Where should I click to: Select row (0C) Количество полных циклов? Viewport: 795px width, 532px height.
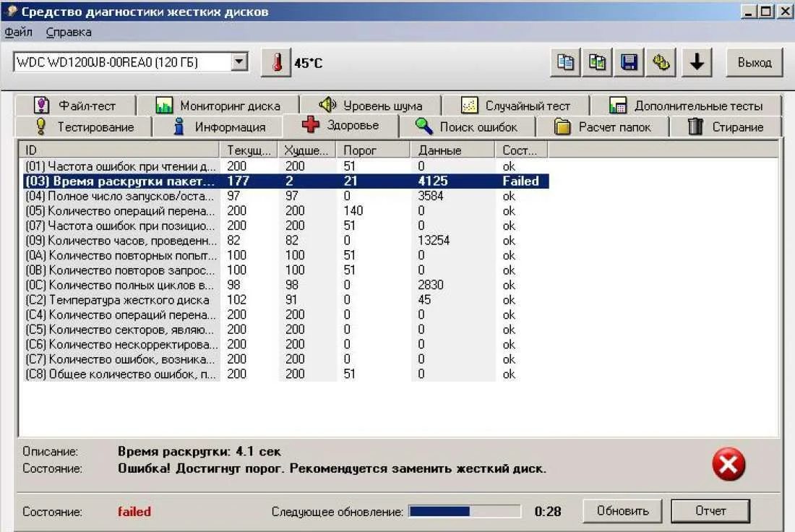point(286,285)
